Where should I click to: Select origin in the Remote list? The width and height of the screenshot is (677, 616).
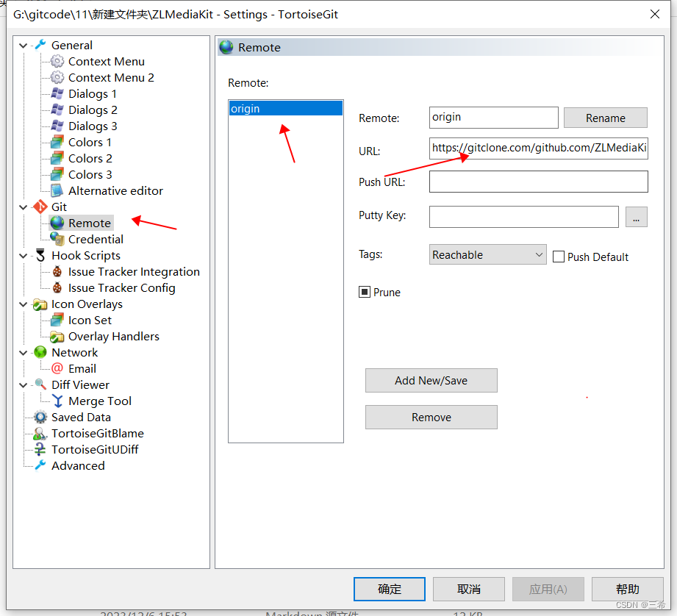pos(286,108)
